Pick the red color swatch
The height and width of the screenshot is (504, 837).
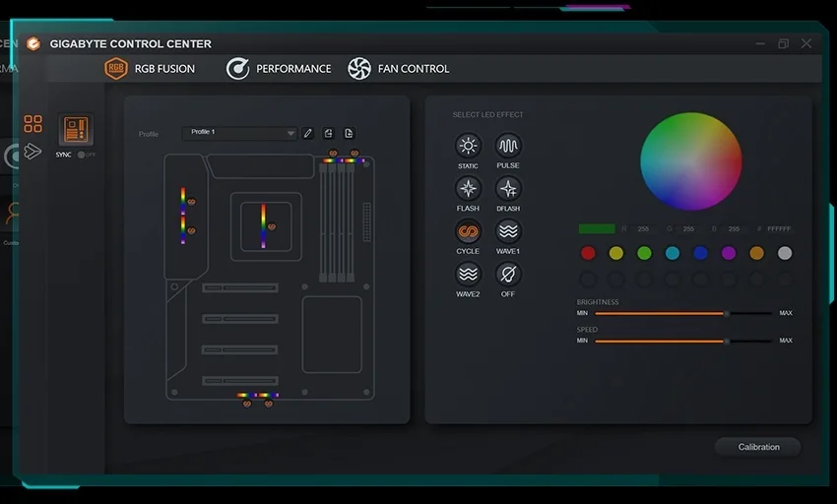(x=588, y=253)
